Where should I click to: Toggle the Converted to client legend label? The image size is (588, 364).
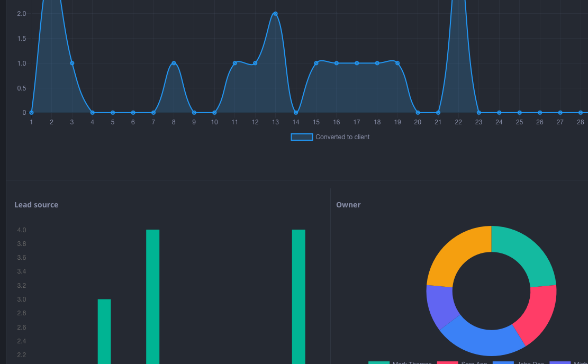coord(342,137)
